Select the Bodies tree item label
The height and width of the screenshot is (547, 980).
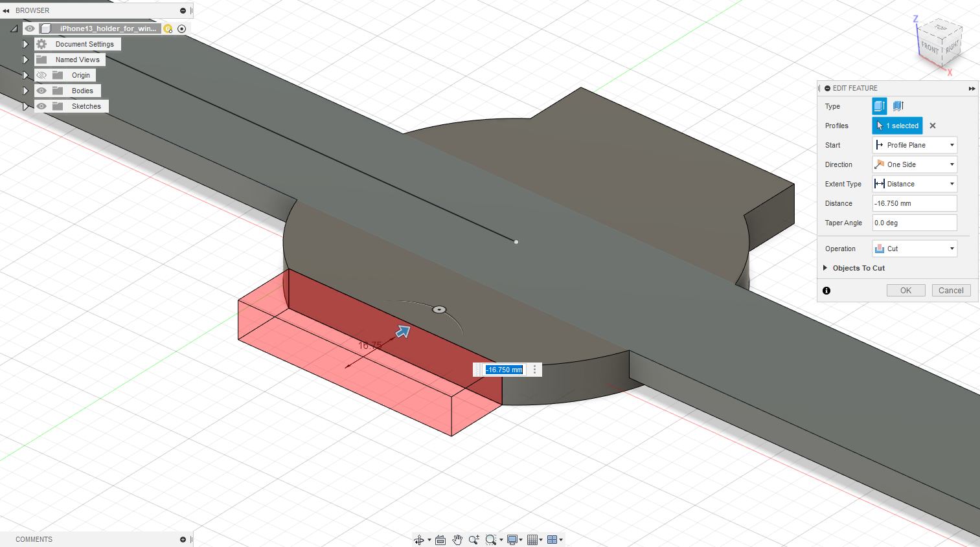pyautogui.click(x=82, y=91)
